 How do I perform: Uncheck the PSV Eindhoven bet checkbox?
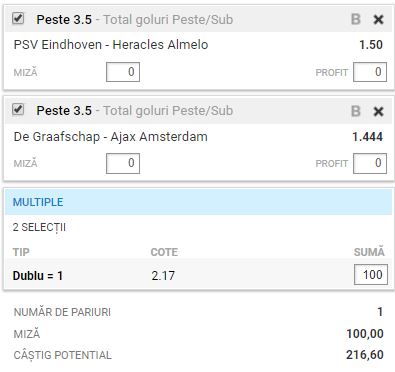[x=18, y=18]
